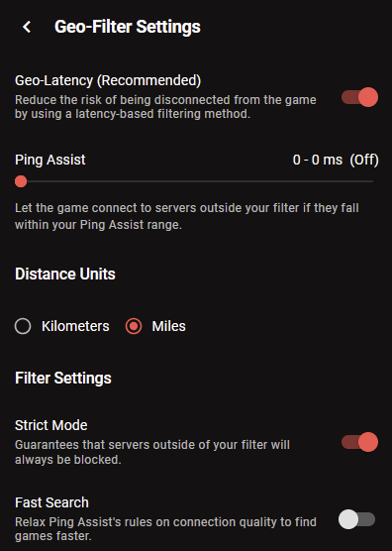Image resolution: width=392 pixels, height=551 pixels.
Task: Go back using the left chevron arrow
Action: click(x=27, y=27)
